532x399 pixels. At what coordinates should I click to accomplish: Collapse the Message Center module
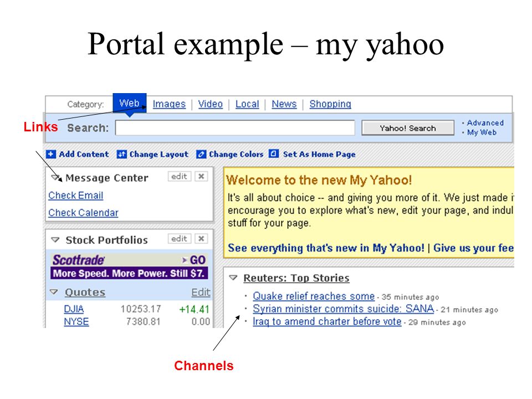(55, 177)
